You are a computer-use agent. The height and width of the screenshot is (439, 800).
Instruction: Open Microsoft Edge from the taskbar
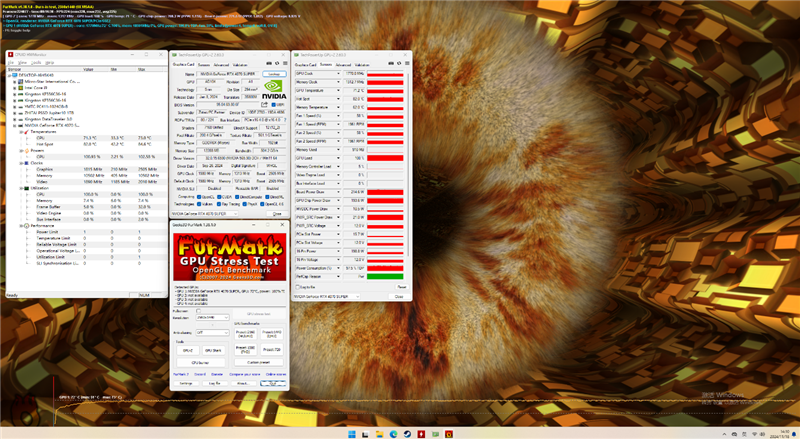tap(393, 434)
